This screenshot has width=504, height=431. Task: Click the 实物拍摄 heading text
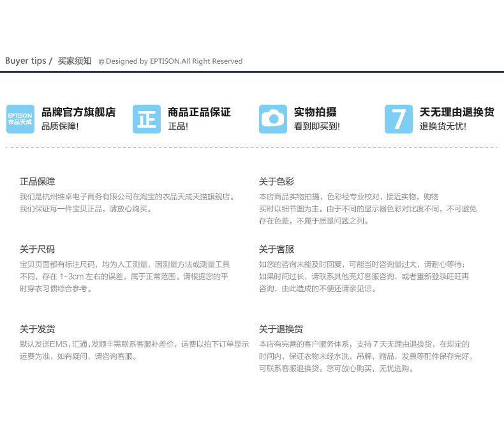coord(315,112)
